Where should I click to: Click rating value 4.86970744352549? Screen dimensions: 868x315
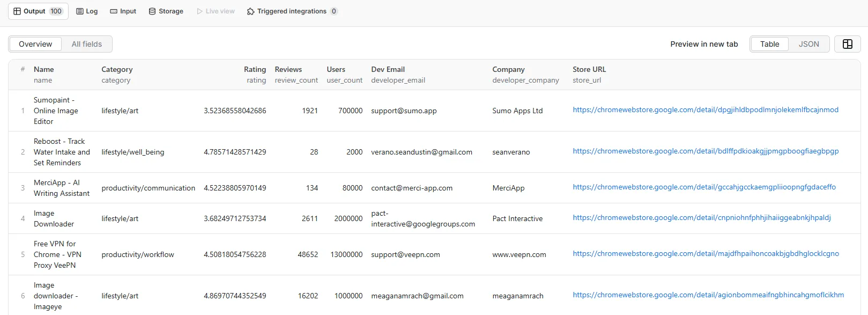tap(235, 296)
